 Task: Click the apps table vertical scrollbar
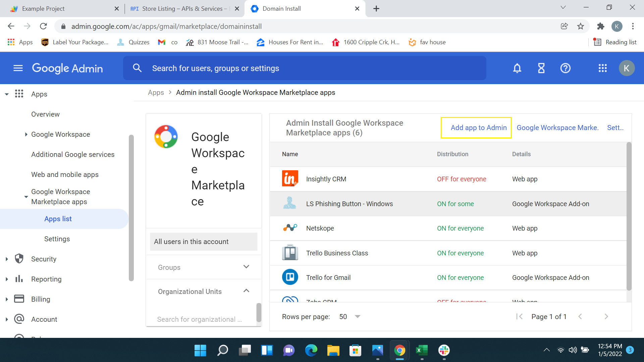coord(629,217)
